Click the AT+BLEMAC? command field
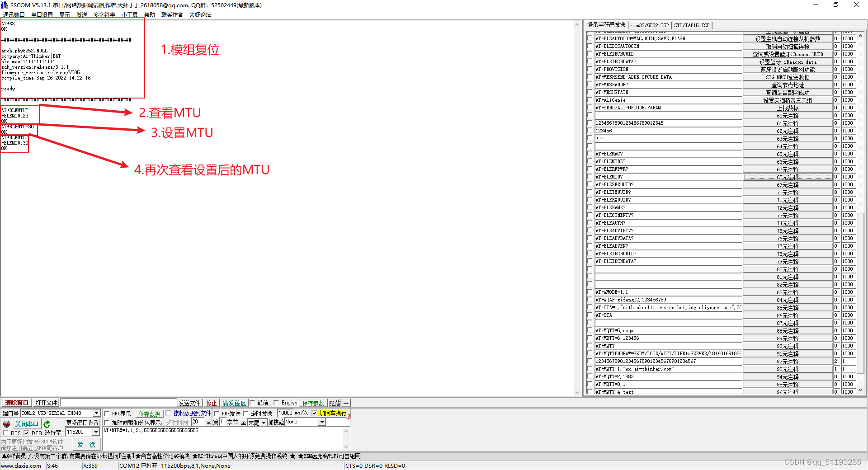 [x=668, y=154]
